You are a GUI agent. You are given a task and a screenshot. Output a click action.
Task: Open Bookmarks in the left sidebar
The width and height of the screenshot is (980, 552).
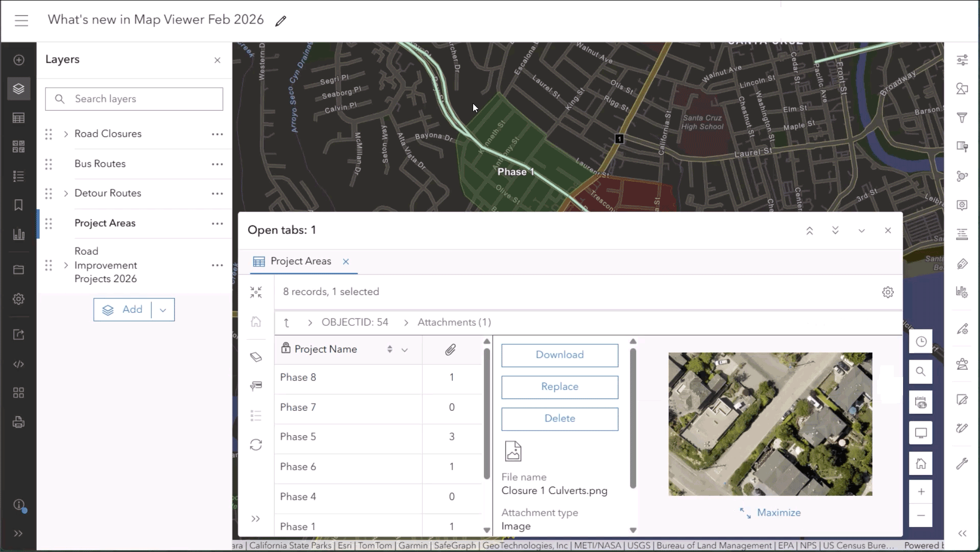click(x=19, y=205)
